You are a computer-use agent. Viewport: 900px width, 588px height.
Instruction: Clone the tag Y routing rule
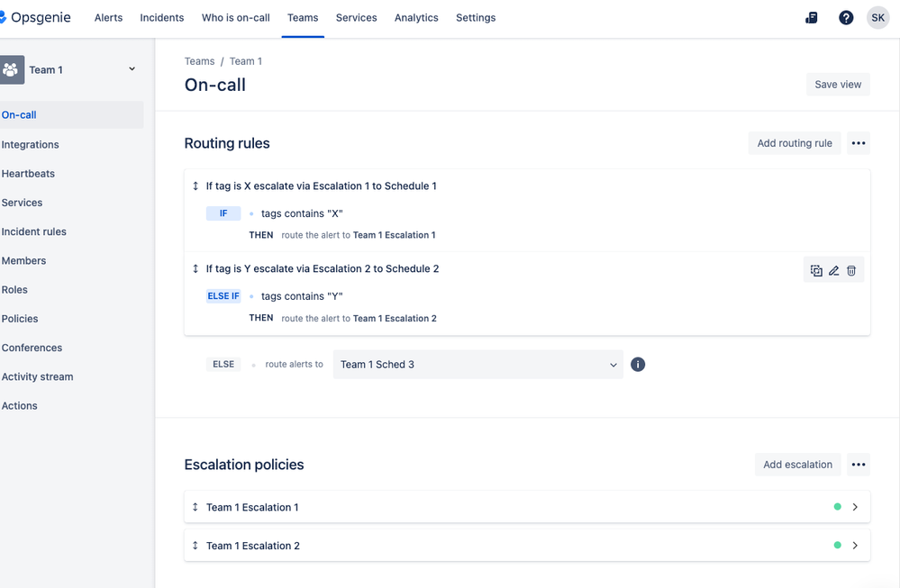coord(816,271)
